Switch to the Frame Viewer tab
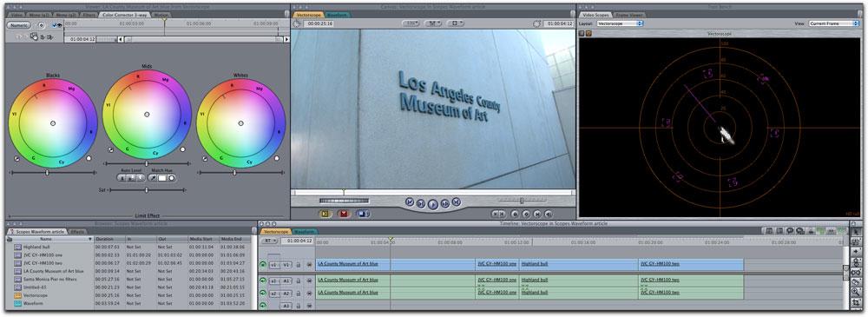 pyautogui.click(x=629, y=15)
